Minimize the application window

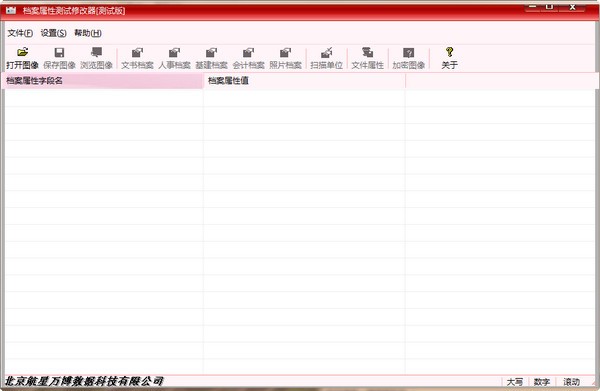coord(532,7)
